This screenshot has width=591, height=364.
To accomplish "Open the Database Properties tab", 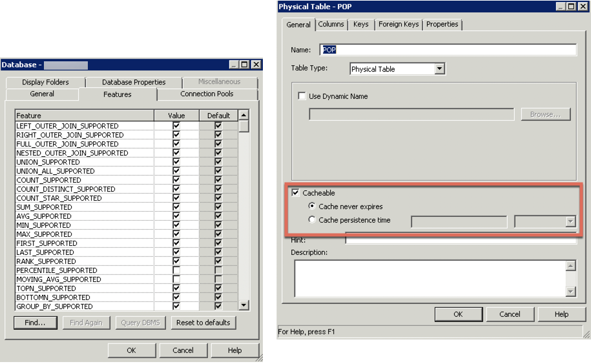I will point(134,82).
